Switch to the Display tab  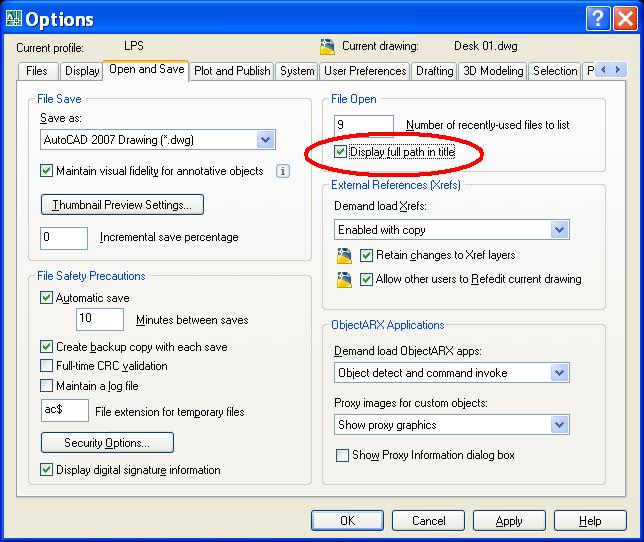click(x=82, y=71)
